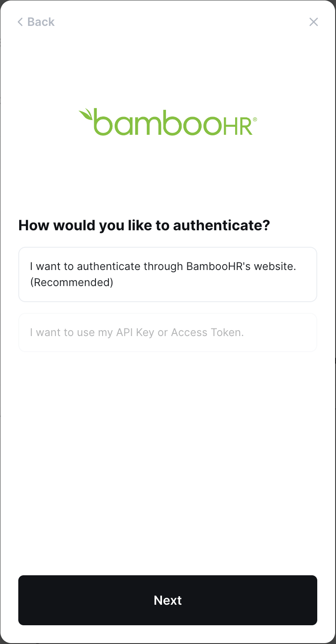This screenshot has height=644, width=336.
Task: Switch selection to the recommended authentication method
Action: tap(168, 274)
